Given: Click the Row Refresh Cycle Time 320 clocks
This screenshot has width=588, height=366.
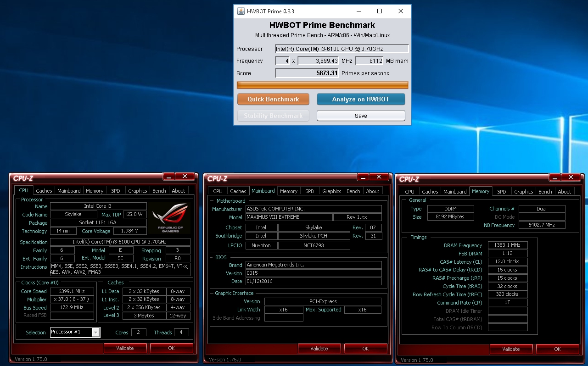Looking at the screenshot, I should (508, 294).
